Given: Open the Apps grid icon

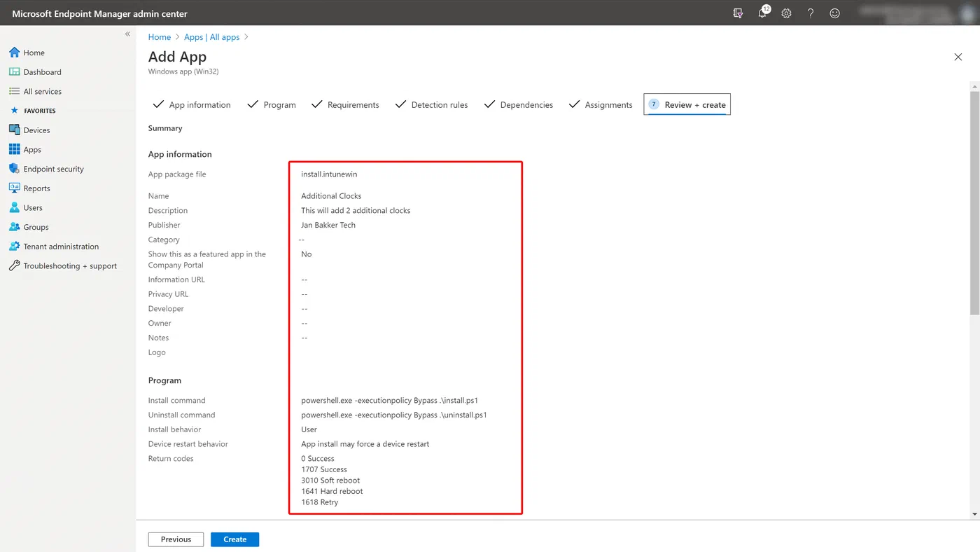Looking at the screenshot, I should click(x=14, y=149).
